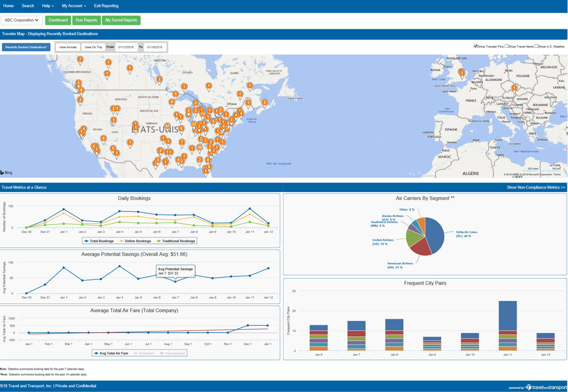Viewport: 568px width, 392px height.
Task: Open the Bing logo on the map
Action: [x=6, y=173]
